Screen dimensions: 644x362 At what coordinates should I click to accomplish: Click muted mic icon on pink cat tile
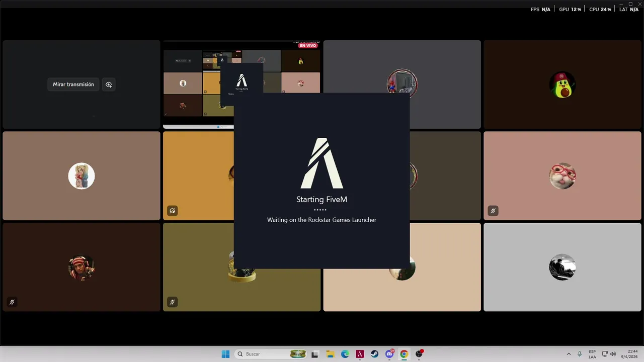[x=493, y=211]
